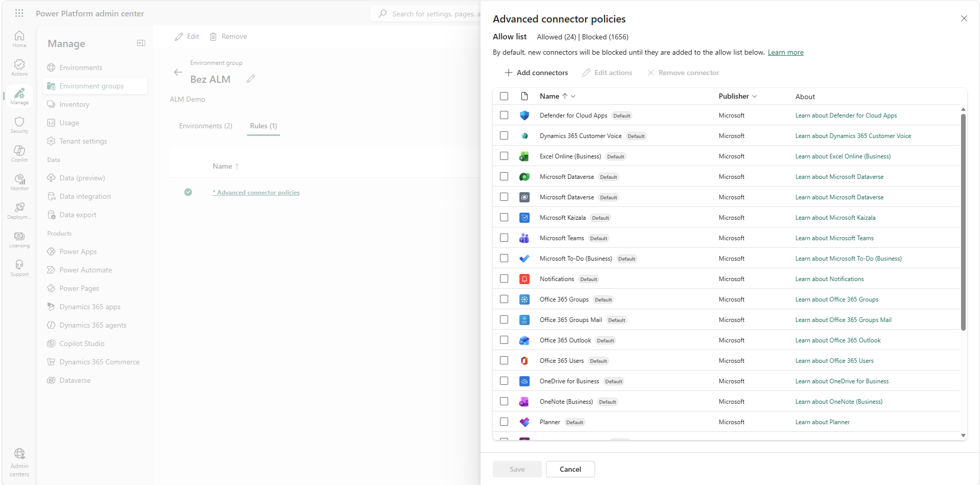
Task: Click the Defender for Cloud Apps icon
Action: (x=525, y=116)
